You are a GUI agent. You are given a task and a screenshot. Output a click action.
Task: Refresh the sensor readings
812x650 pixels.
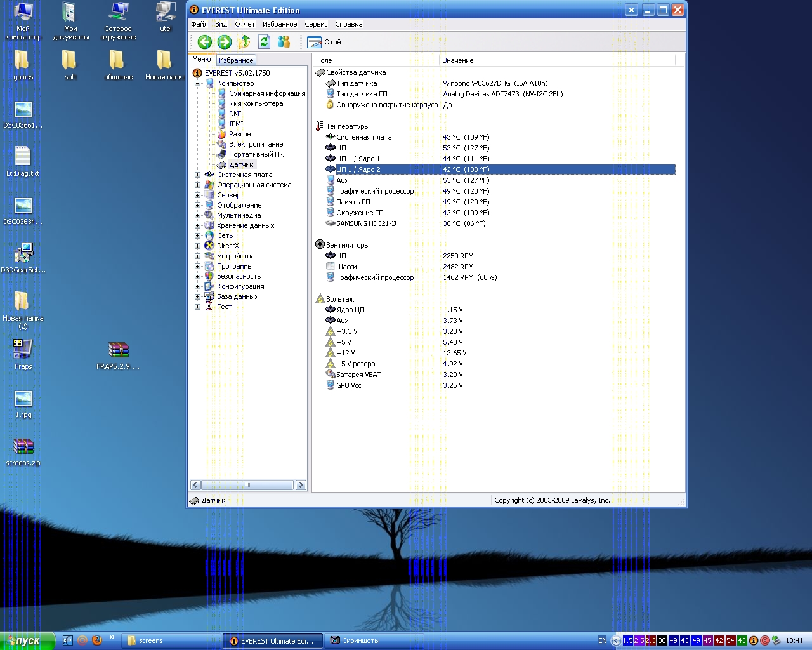[x=265, y=42]
